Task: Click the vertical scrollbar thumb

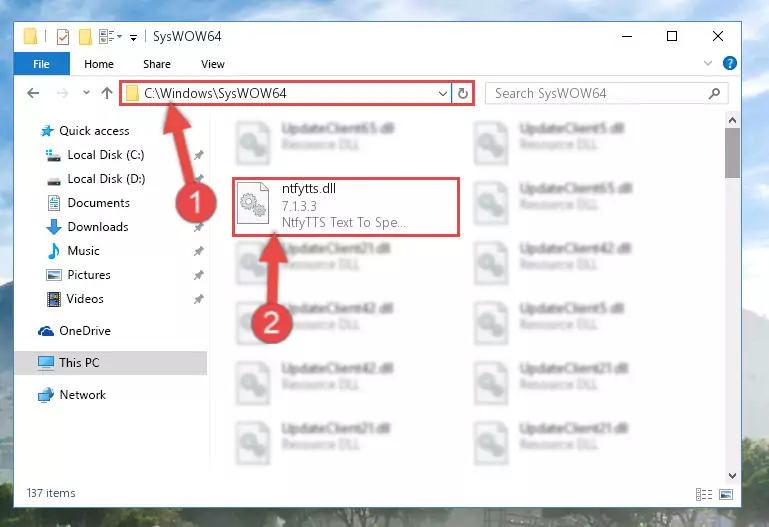Action: [732, 153]
